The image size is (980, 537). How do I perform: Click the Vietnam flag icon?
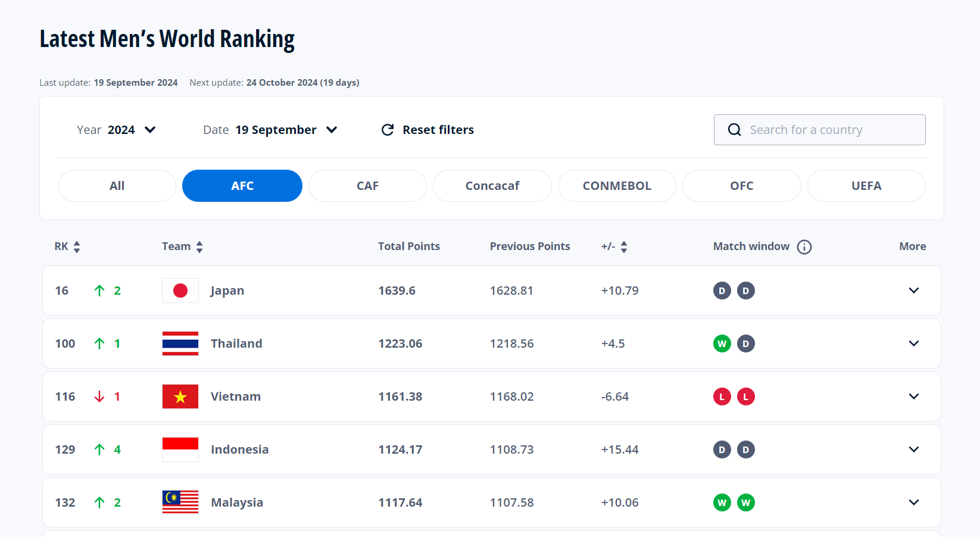coord(180,396)
